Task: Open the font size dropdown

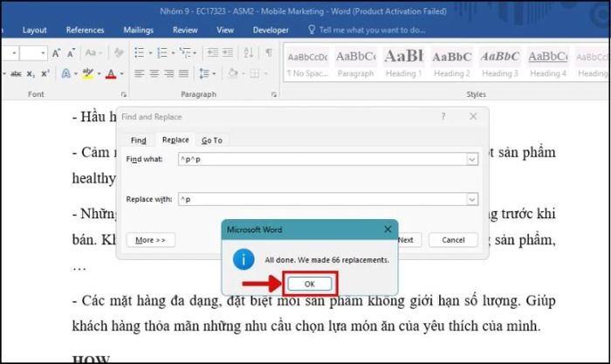Action: 43,52
